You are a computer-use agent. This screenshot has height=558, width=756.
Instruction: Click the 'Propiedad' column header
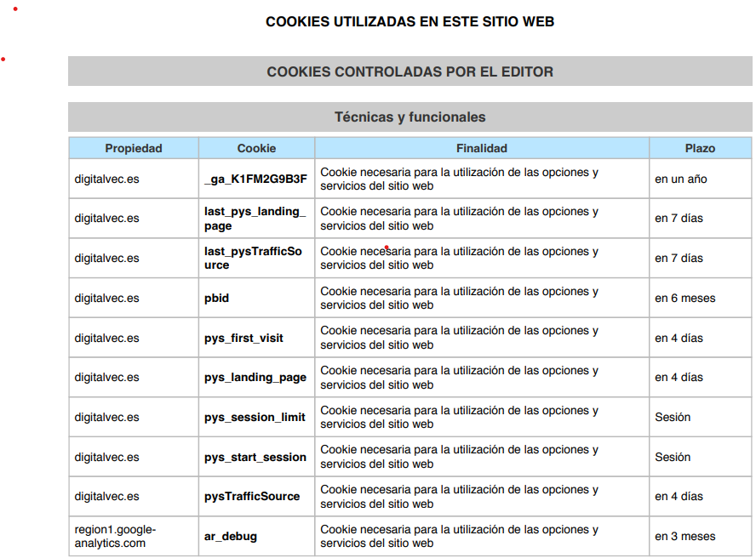(x=134, y=148)
